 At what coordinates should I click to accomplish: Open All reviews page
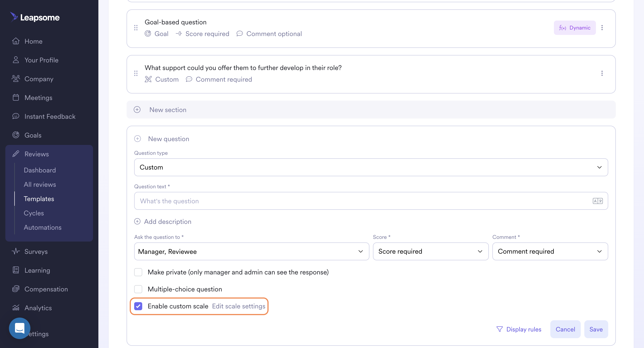(x=40, y=184)
